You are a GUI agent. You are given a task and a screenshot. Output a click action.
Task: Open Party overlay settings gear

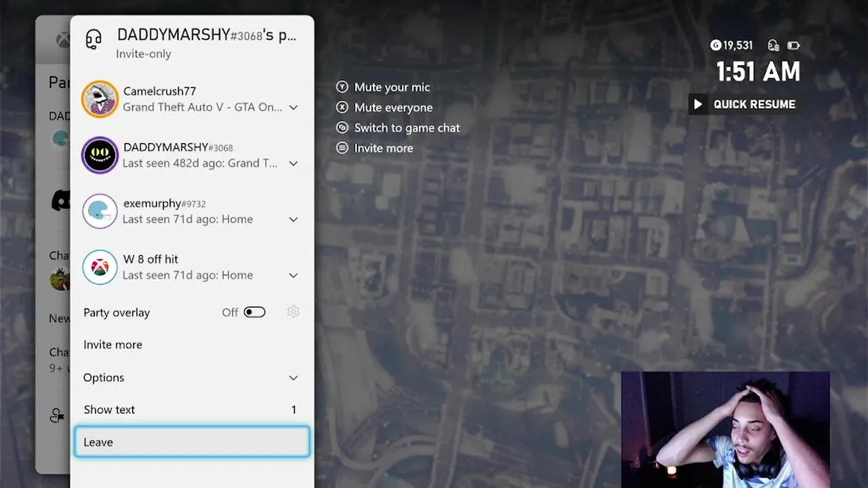tap(293, 312)
